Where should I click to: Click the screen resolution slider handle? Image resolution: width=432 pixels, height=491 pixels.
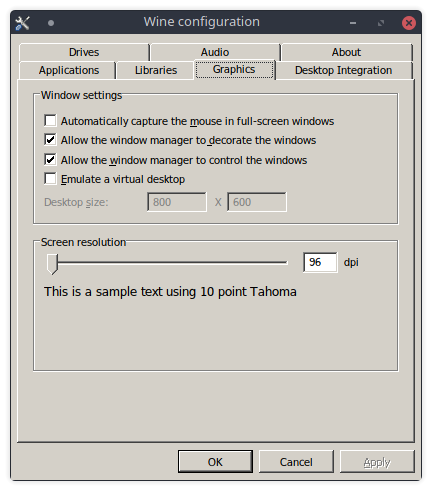[x=52, y=264]
